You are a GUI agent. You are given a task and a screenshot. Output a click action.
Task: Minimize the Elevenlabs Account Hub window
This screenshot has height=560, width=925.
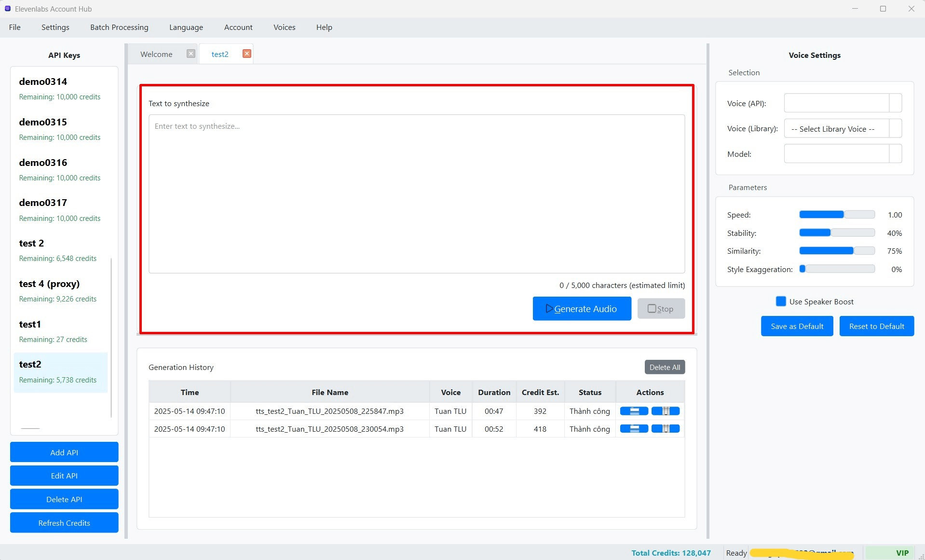point(855,9)
